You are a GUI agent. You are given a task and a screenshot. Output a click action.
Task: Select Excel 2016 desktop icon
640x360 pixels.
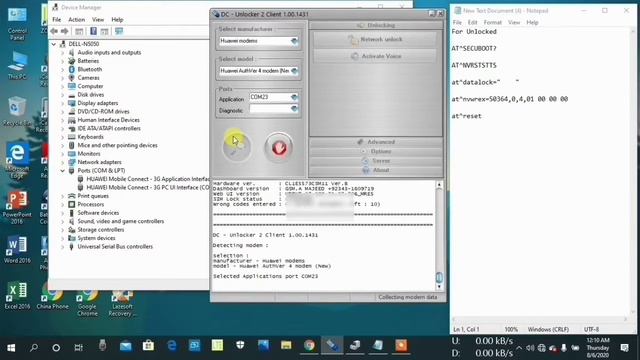click(17, 296)
